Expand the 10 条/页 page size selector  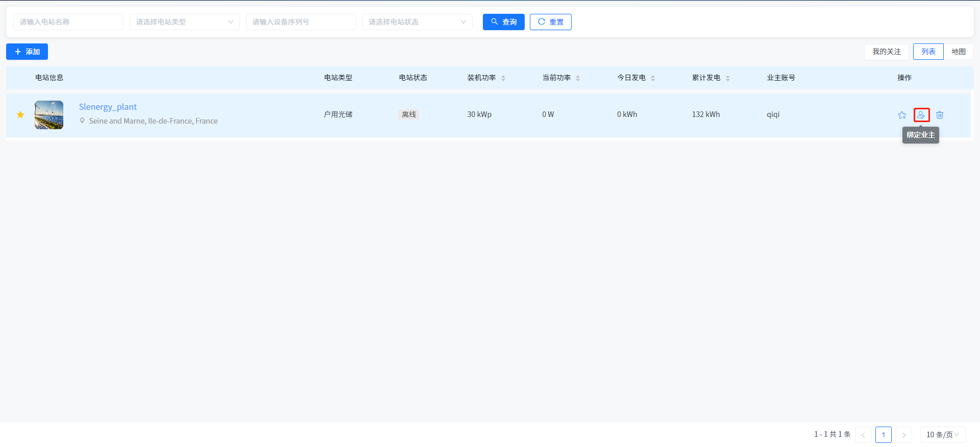[x=942, y=435]
